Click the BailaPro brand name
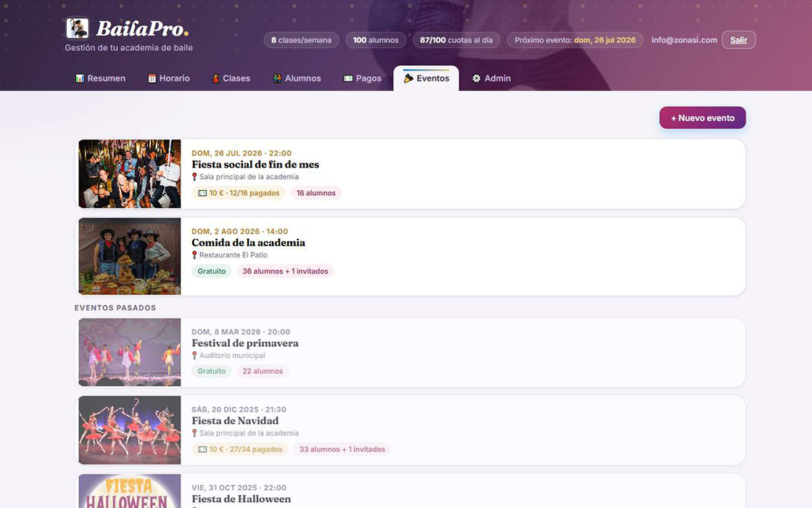The width and height of the screenshot is (812, 508). tap(142, 28)
